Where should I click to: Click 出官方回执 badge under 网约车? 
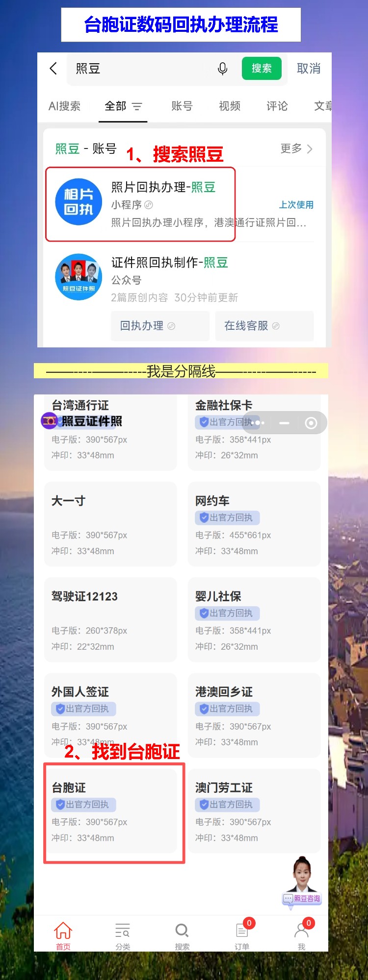click(228, 517)
